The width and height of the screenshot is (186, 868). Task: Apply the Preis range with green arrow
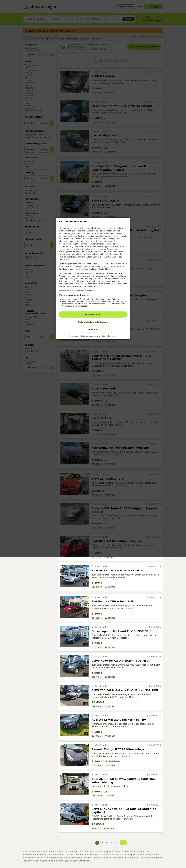point(52,337)
